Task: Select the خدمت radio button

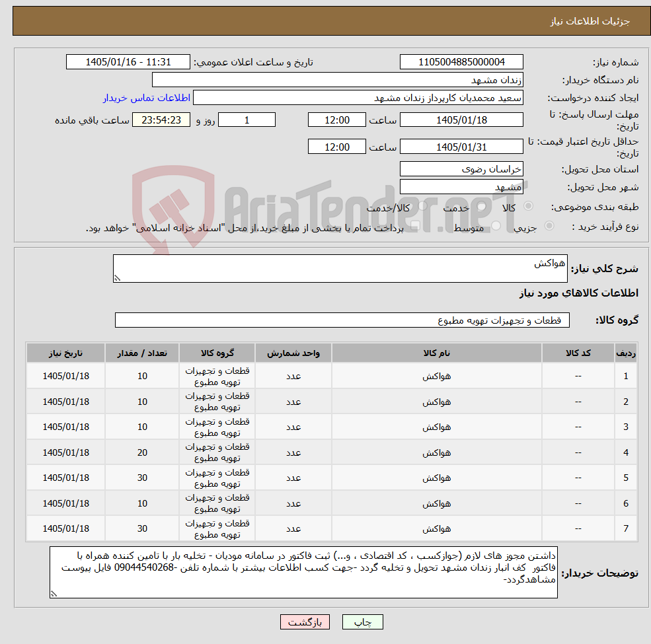Action: (481, 206)
